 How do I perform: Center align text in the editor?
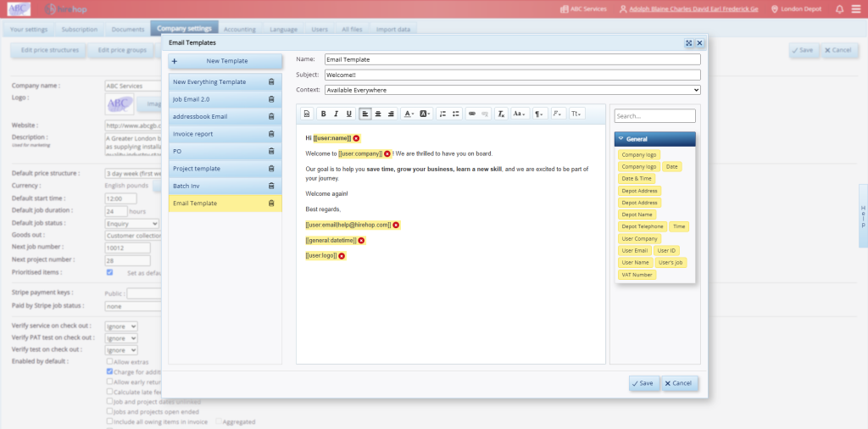[x=378, y=114]
